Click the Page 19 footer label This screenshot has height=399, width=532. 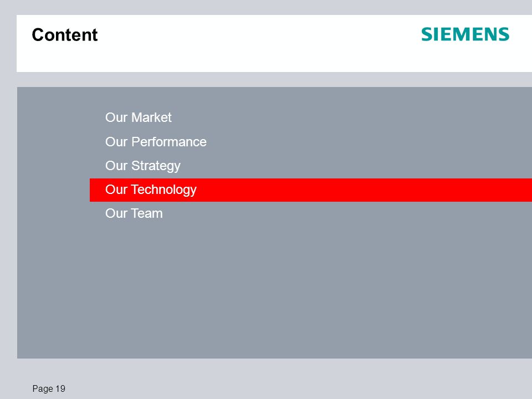click(x=49, y=388)
